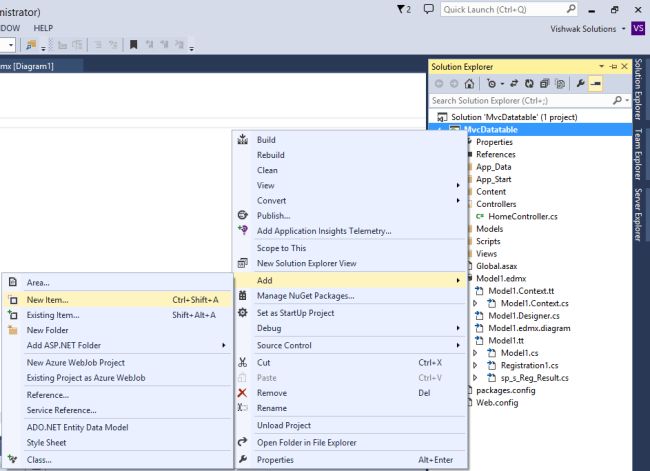Click the Home icon in Solution Explorer toolbar

(468, 84)
